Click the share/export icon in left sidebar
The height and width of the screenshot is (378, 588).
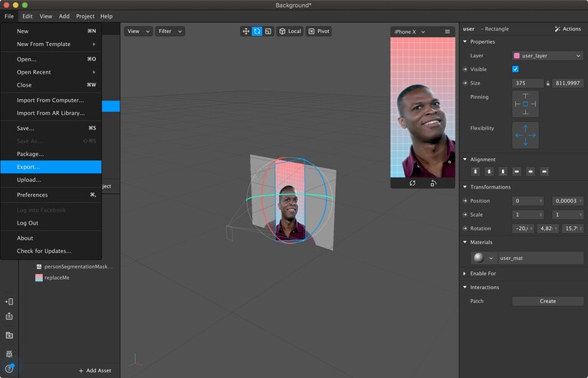point(9,316)
